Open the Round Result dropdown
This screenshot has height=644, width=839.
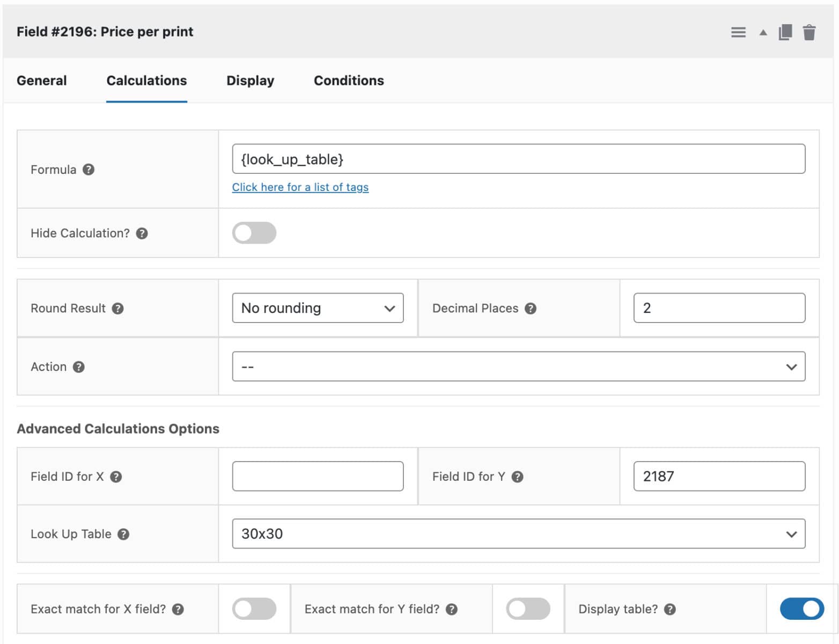point(318,308)
